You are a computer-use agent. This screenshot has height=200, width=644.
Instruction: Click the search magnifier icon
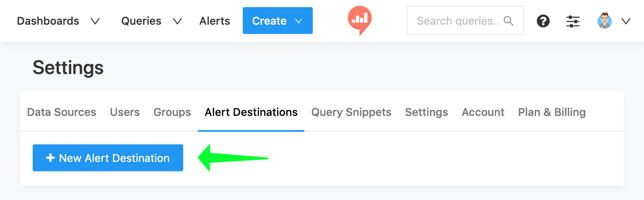click(509, 21)
